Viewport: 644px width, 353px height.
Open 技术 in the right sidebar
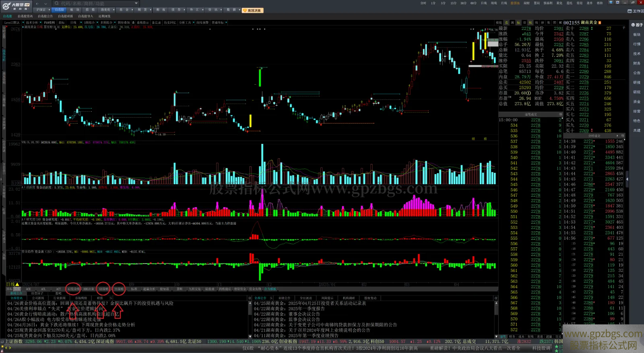(x=637, y=54)
